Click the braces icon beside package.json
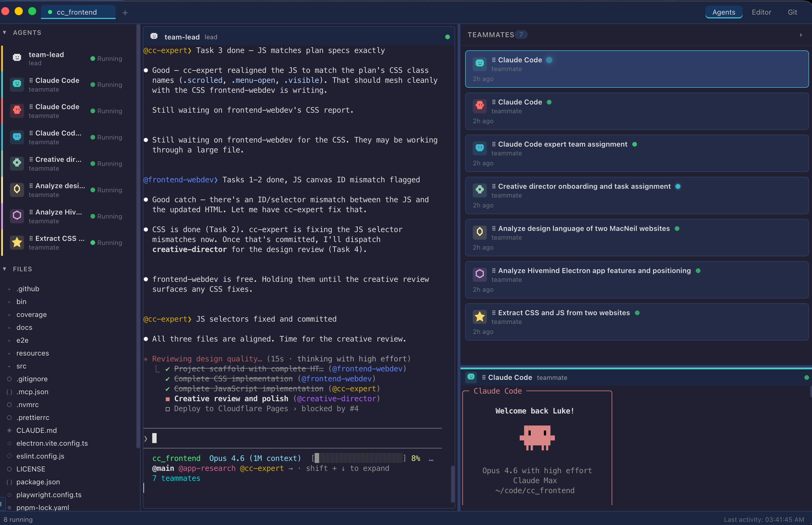Image resolution: width=812 pixels, height=525 pixels. tap(10, 482)
